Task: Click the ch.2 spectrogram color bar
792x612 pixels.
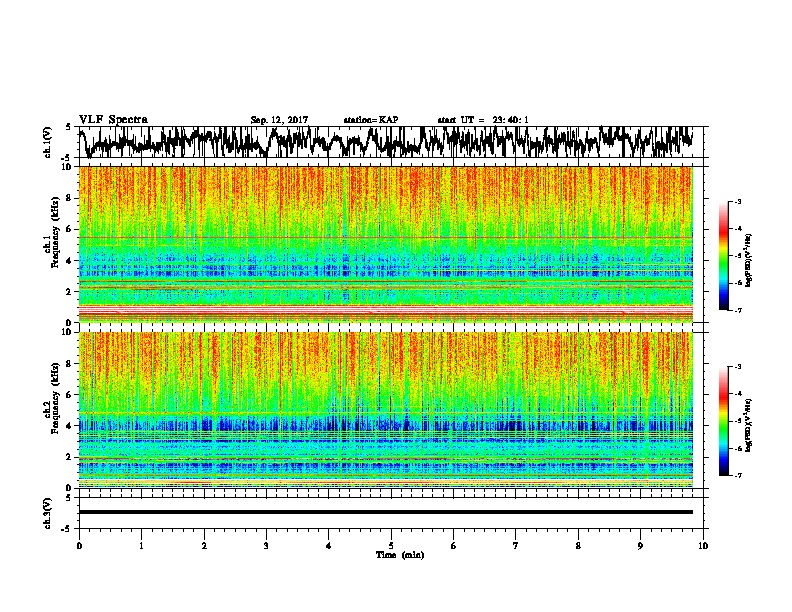Action: pos(723,421)
